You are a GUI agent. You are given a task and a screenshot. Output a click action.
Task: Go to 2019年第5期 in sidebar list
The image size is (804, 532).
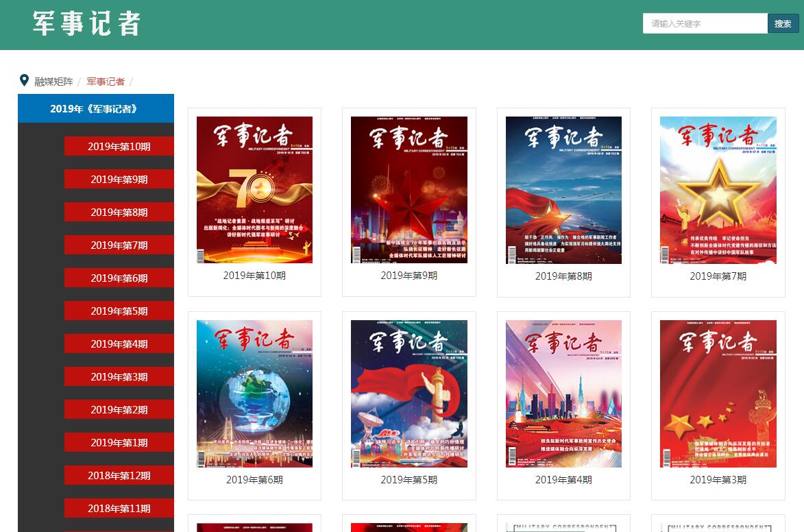coord(119,311)
